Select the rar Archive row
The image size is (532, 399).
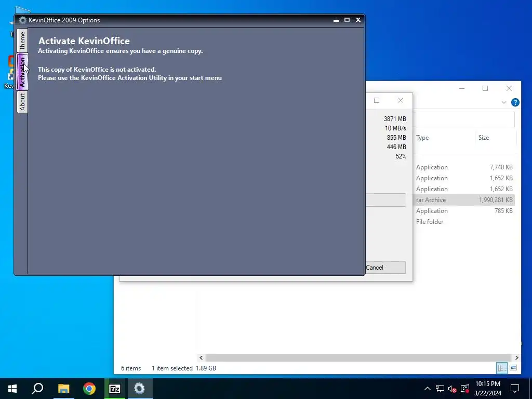click(464, 200)
